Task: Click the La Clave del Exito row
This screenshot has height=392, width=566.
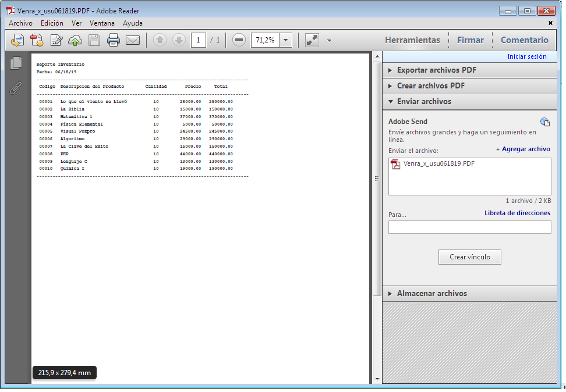Action: tap(136, 147)
